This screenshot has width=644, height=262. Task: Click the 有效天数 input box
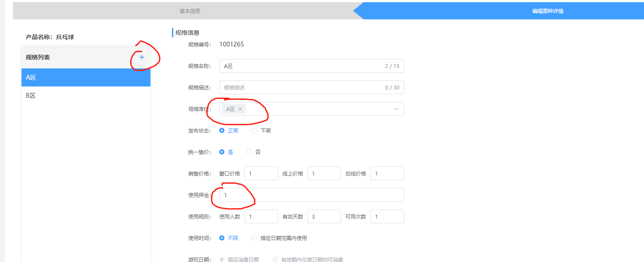click(324, 216)
